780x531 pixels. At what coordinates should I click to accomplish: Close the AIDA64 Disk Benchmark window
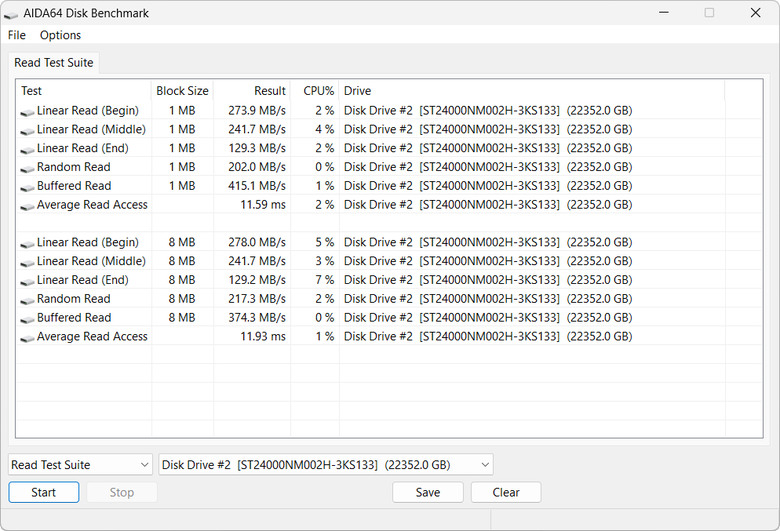pyautogui.click(x=755, y=13)
